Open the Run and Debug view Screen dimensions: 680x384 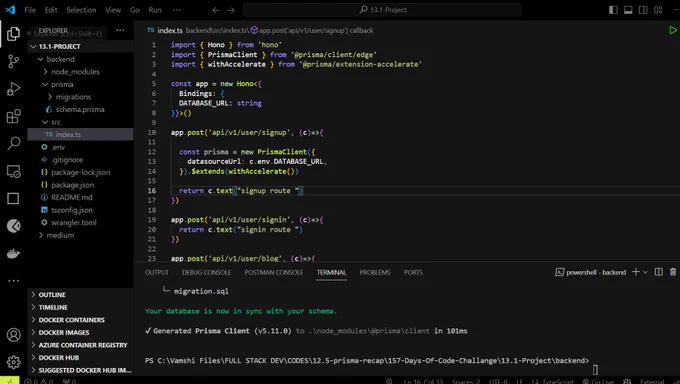click(x=13, y=89)
